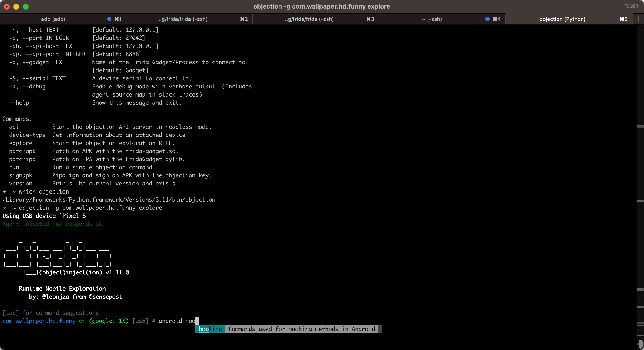This screenshot has height=350, width=644.
Task: Minimize the window using yellow button
Action: 16,6
